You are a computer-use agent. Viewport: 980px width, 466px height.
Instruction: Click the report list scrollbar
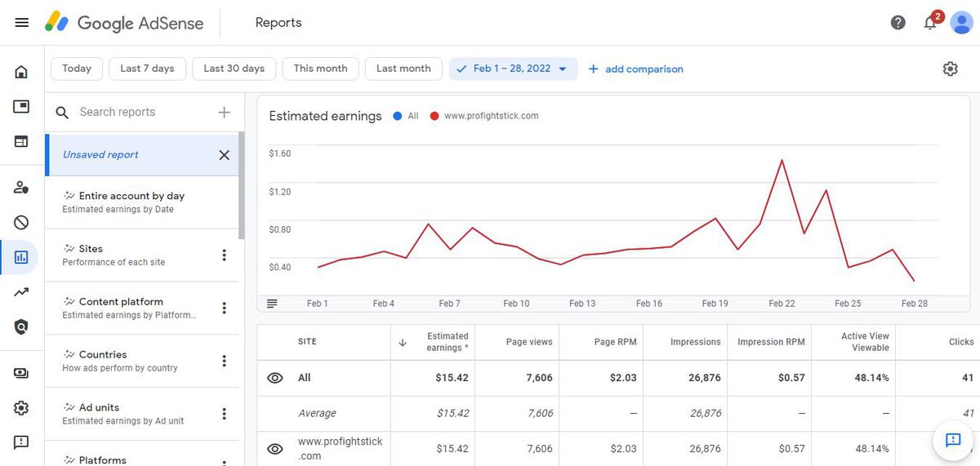[x=241, y=185]
